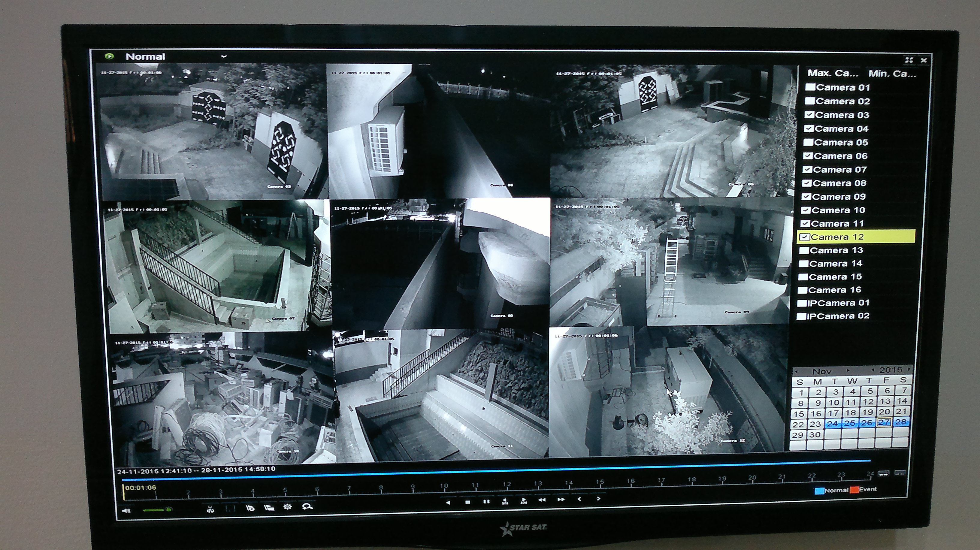Uncheck the Camera 12 checkbox
980x550 pixels.
pos(804,237)
